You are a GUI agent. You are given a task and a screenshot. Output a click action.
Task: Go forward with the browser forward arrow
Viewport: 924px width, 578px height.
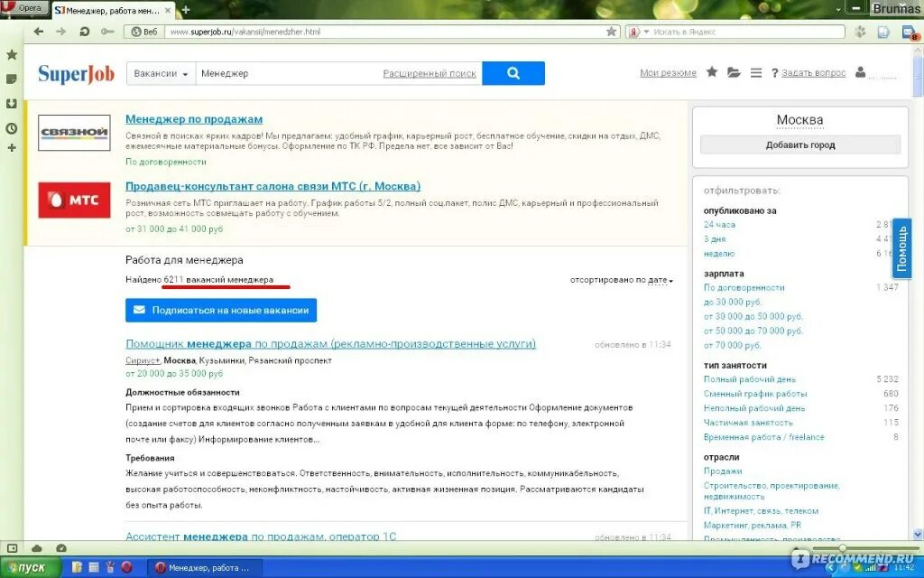60,32
